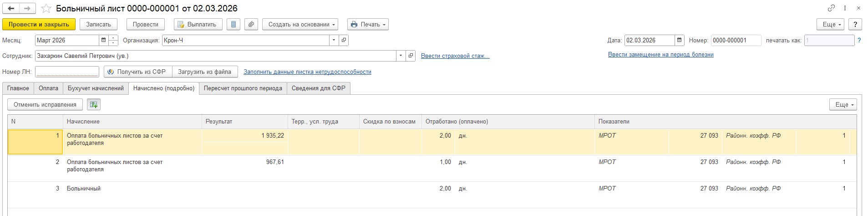Screen dimensions: 868x216
Task: Click the Месяц spinner arrows
Action: point(113,41)
